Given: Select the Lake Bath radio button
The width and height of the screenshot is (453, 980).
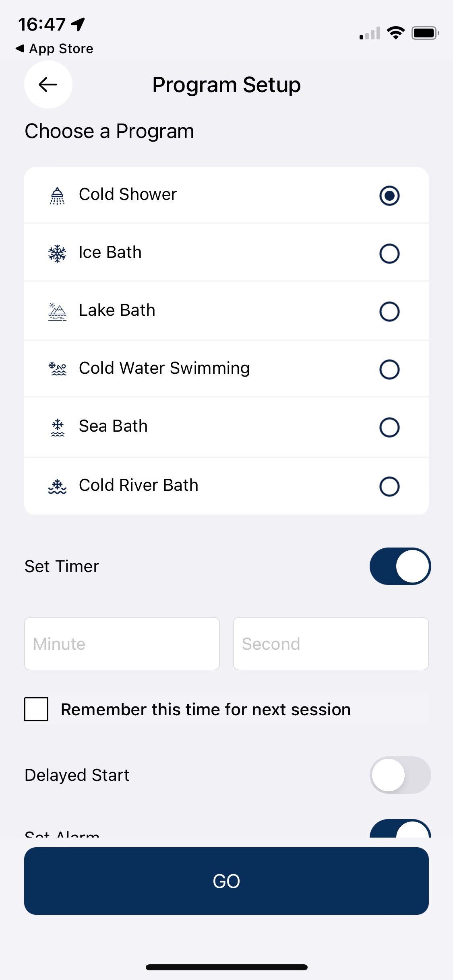Looking at the screenshot, I should (389, 311).
